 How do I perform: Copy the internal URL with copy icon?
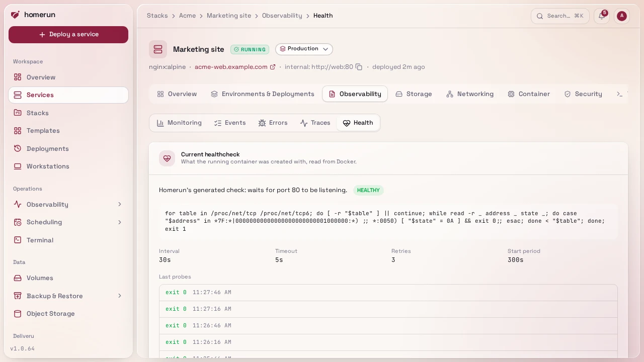coord(359,67)
